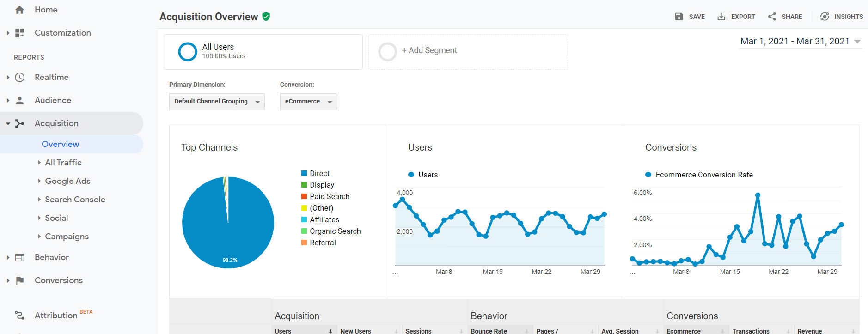Image resolution: width=868 pixels, height=334 pixels.
Task: Open the Default Channel Grouping dropdown
Action: (217, 102)
